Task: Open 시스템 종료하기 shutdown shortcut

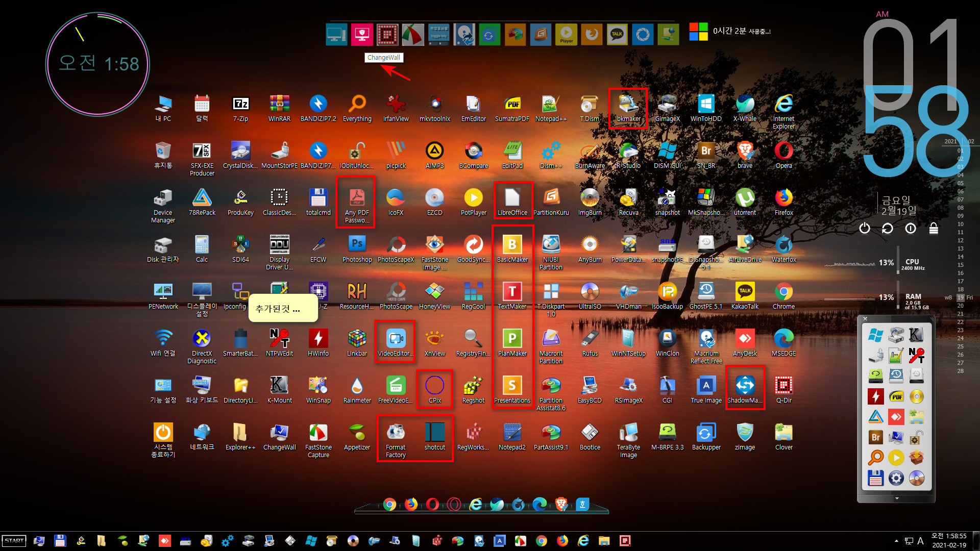Action: pos(163,440)
